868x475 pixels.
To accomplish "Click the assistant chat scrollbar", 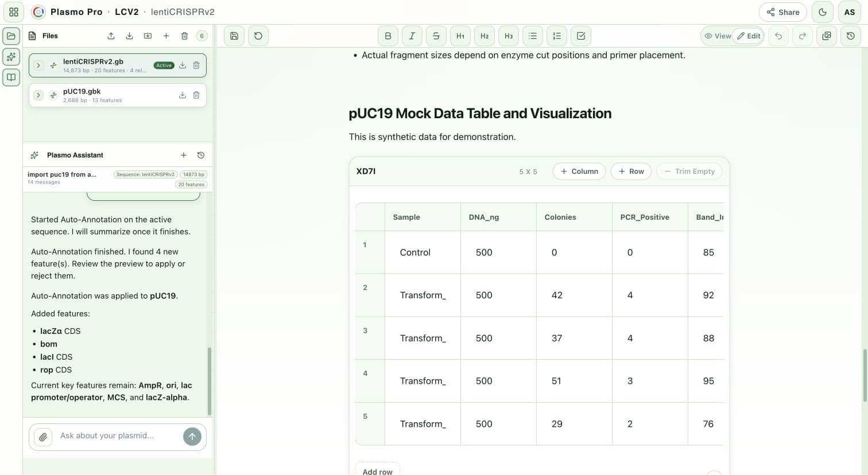I will click(x=210, y=381).
